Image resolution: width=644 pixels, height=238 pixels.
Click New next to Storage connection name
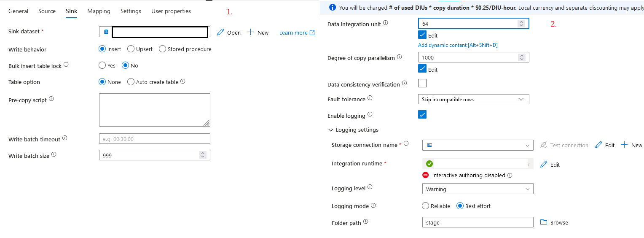631,145
